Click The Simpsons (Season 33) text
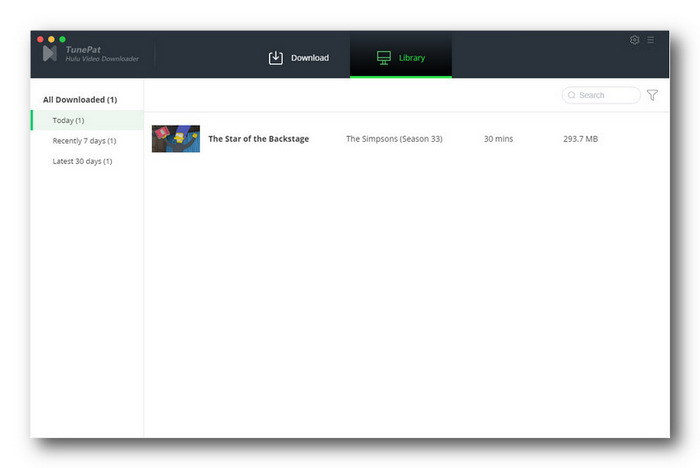Screen dimensions: 700x468 pos(394,139)
